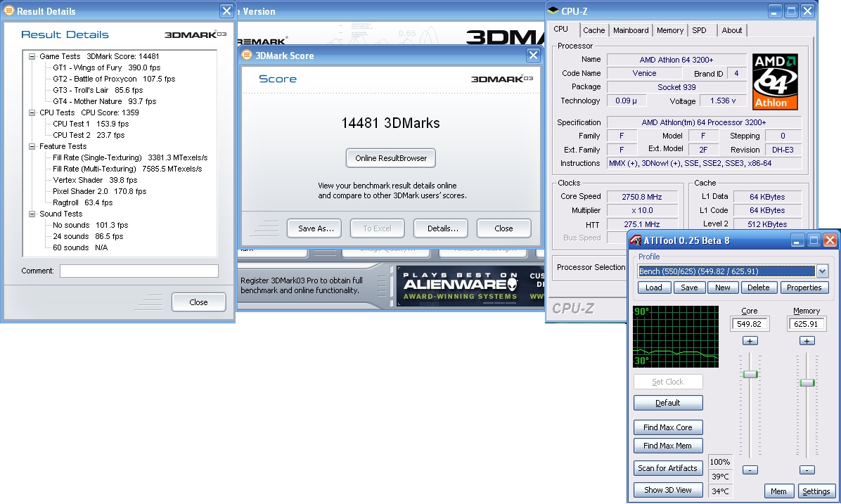This screenshot has width=841, height=504.
Task: Click Save profile in ATITool
Action: click(x=689, y=287)
